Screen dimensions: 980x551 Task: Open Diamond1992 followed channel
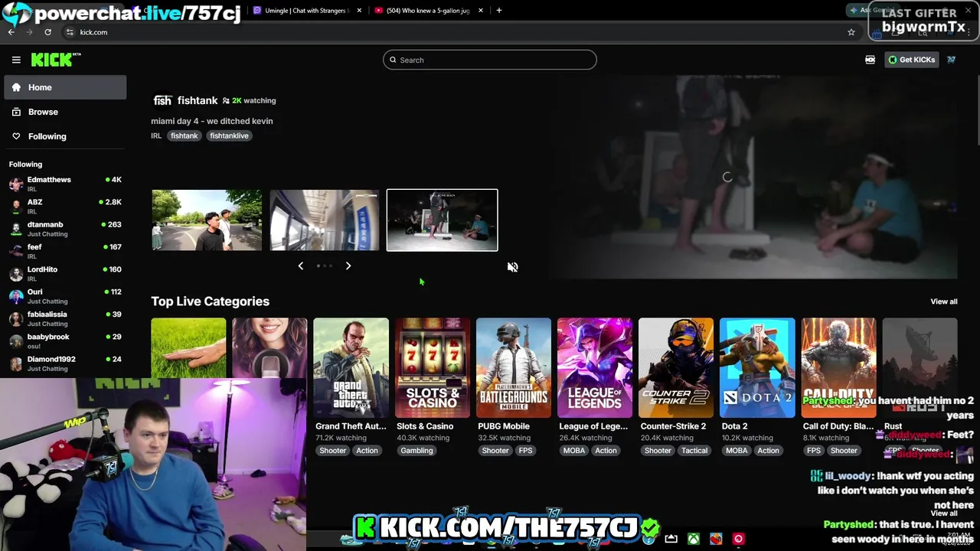65,364
